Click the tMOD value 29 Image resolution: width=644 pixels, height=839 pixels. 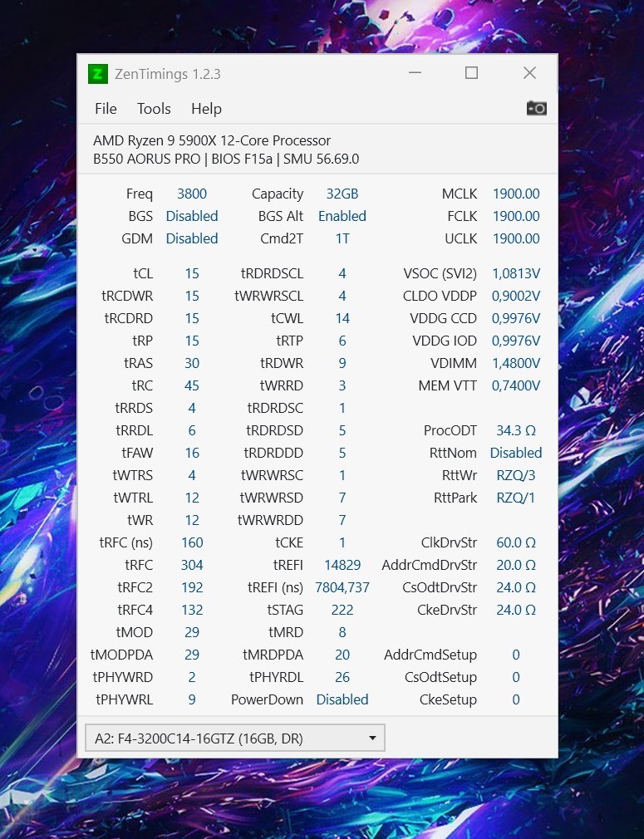(x=192, y=632)
